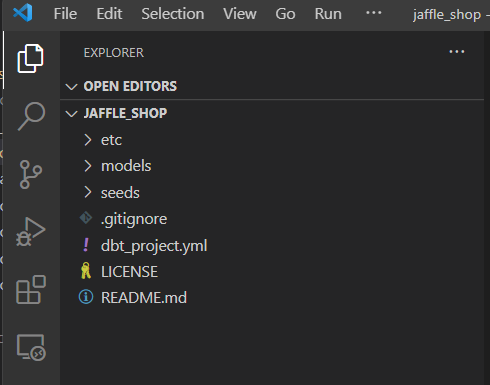Screen dimensions: 490x385
Task: Open the Source Control view
Action: [31, 174]
